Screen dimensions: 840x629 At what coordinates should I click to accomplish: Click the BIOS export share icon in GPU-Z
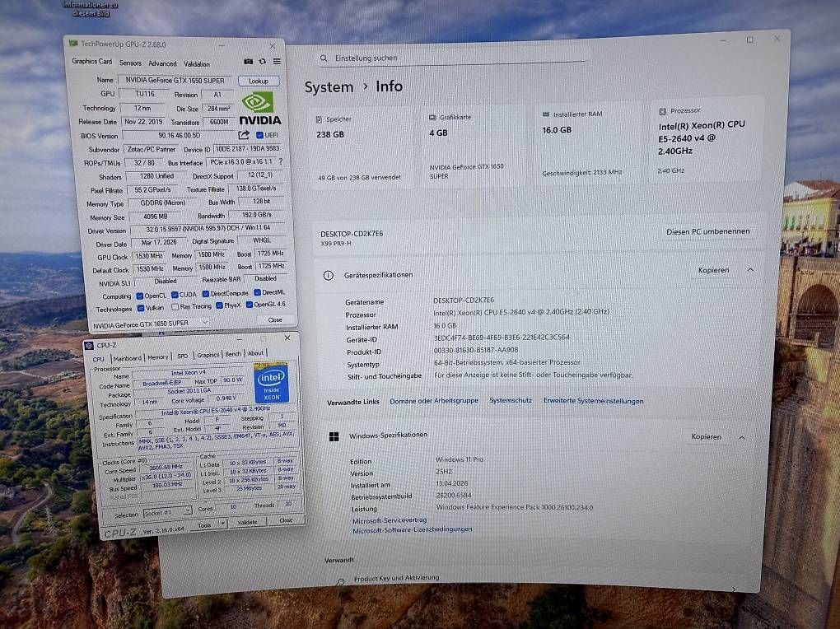[x=245, y=135]
